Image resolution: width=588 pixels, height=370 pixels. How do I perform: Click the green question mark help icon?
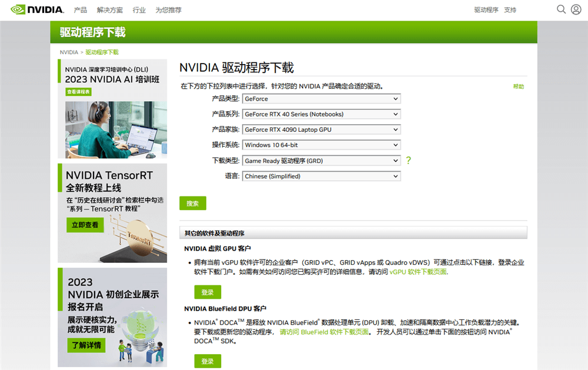point(409,161)
